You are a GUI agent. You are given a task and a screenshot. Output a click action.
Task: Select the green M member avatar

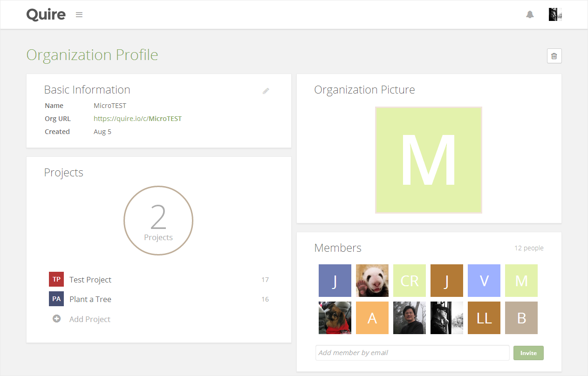[x=521, y=281]
